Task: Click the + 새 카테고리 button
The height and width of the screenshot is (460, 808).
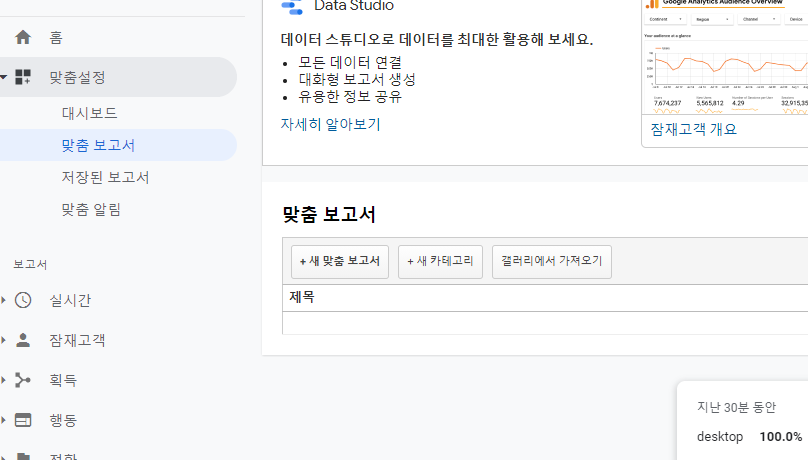Action: (x=441, y=262)
